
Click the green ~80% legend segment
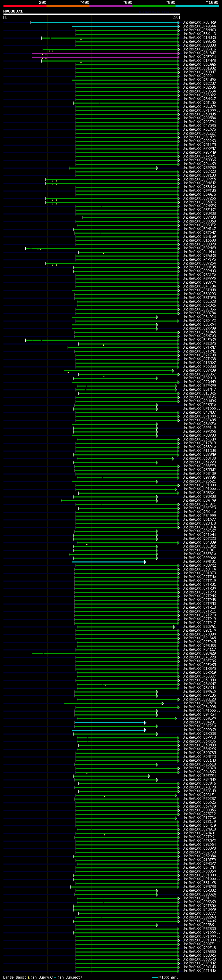[154, 6]
